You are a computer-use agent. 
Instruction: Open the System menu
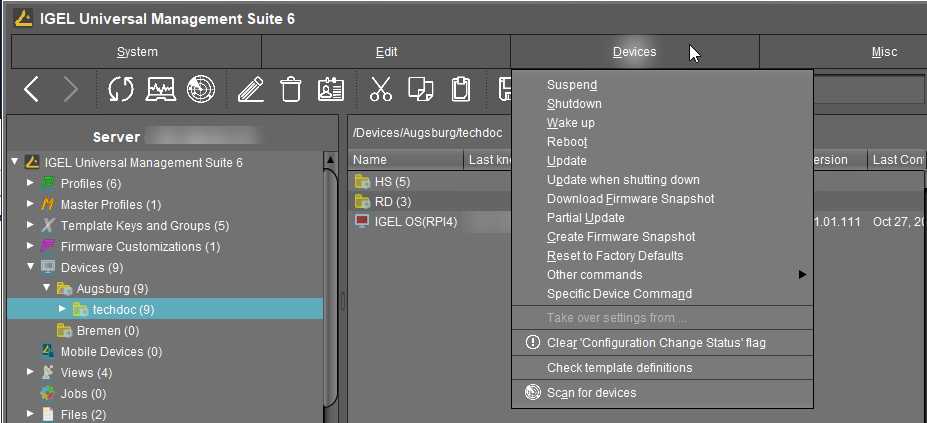[x=137, y=52]
